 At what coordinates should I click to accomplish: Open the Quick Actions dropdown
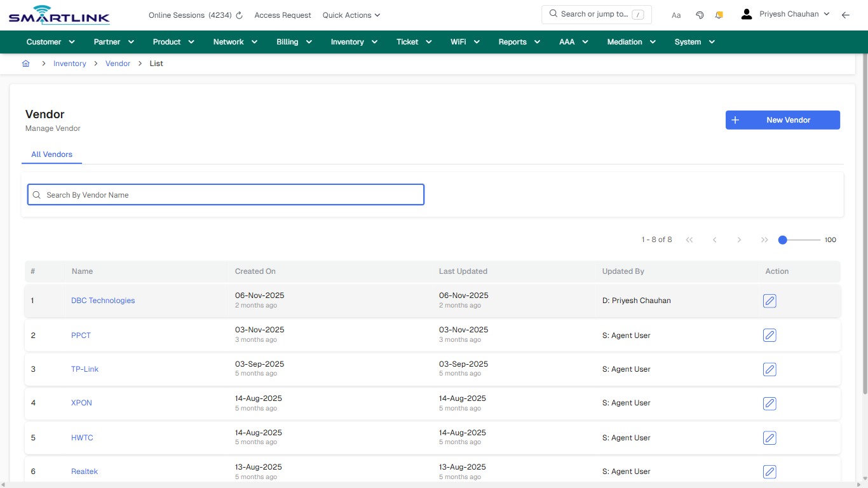coord(351,15)
